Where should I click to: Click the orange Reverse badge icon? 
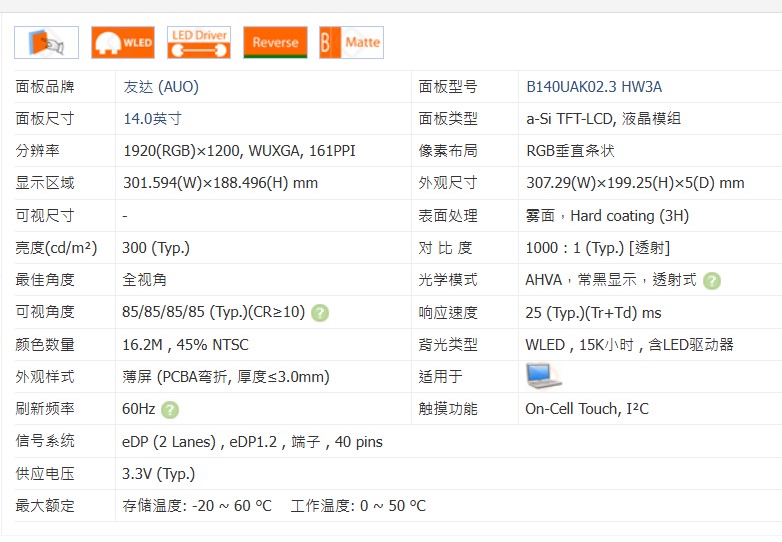tap(275, 42)
